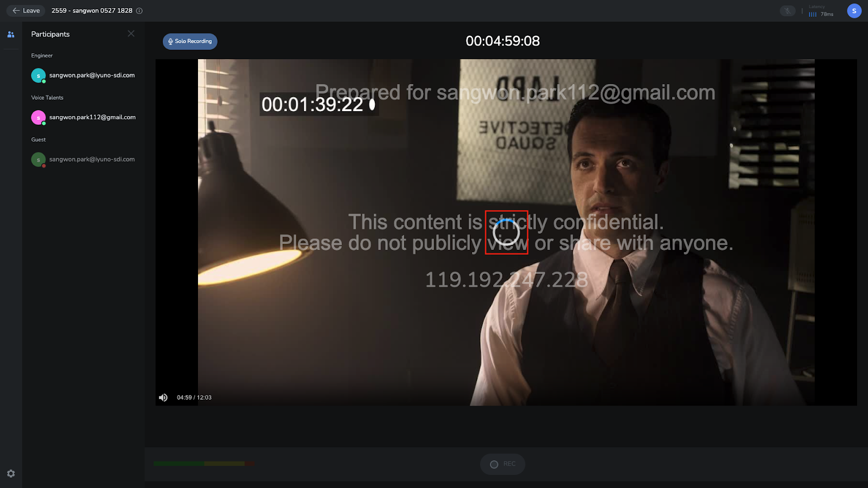Viewport: 868px width, 488px height.
Task: Select Voice Talent avatar for sangwon.park112@gmail.com
Action: (39, 117)
